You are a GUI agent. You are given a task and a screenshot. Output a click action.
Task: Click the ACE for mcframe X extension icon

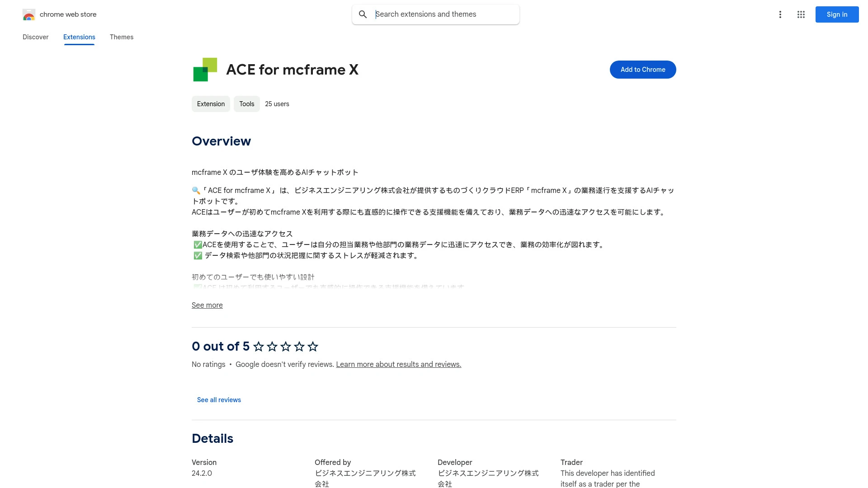click(205, 70)
